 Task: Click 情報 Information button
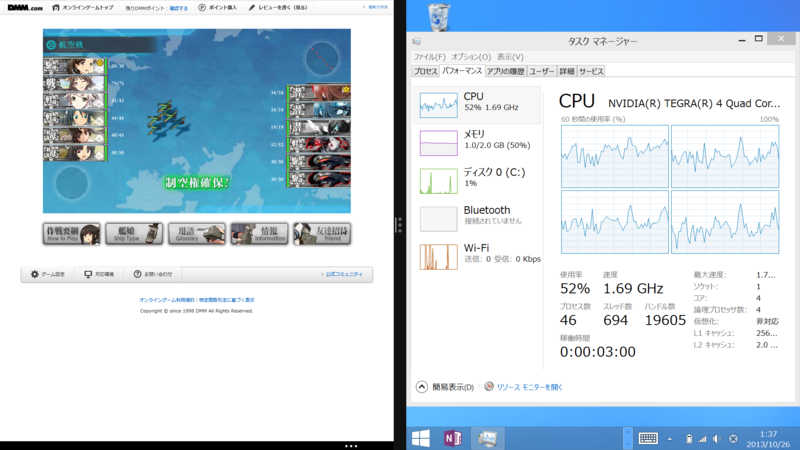259,234
